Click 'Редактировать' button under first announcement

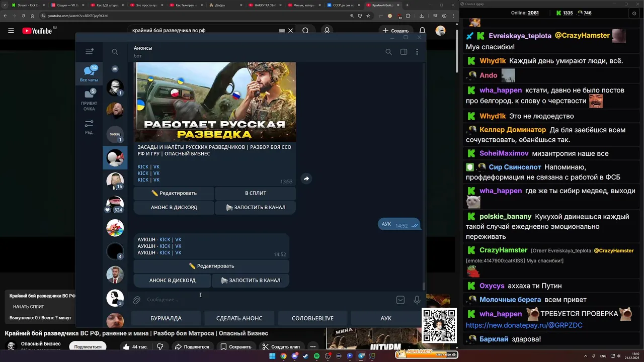[174, 193]
